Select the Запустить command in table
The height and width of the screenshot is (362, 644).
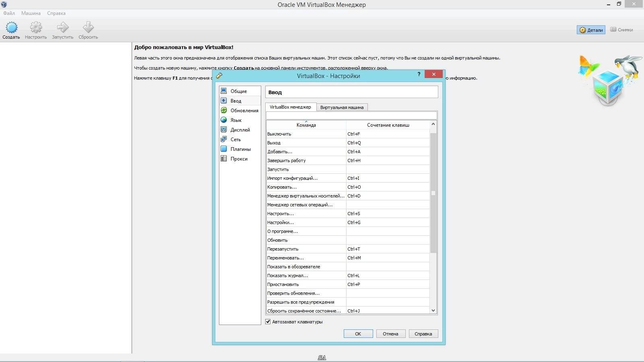coord(348,169)
